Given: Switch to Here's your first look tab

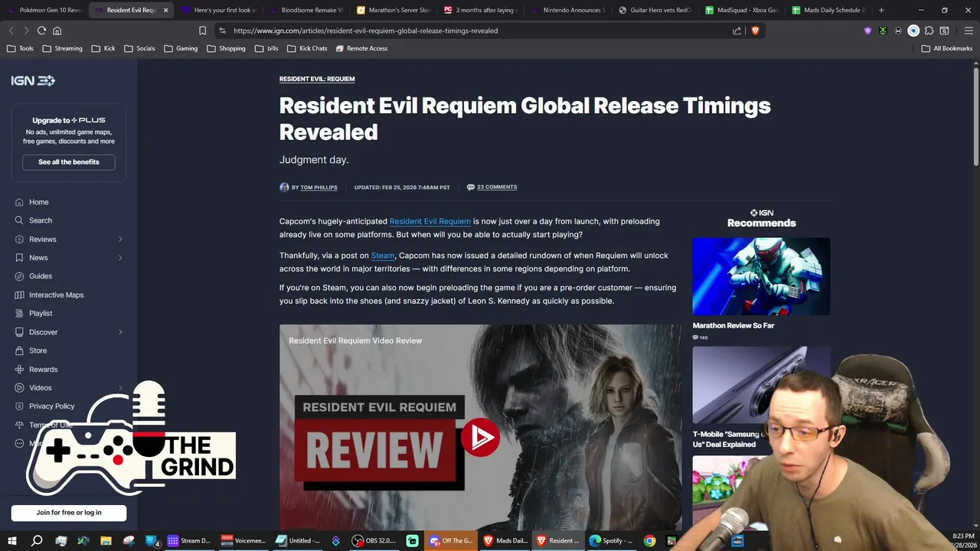Looking at the screenshot, I should [x=219, y=10].
